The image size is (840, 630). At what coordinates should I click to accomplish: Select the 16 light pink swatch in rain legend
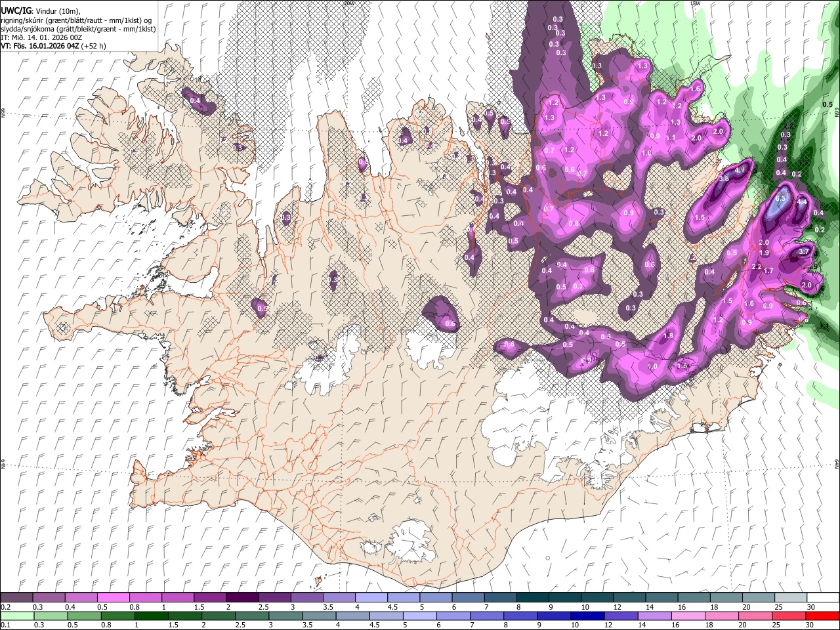tap(688, 616)
